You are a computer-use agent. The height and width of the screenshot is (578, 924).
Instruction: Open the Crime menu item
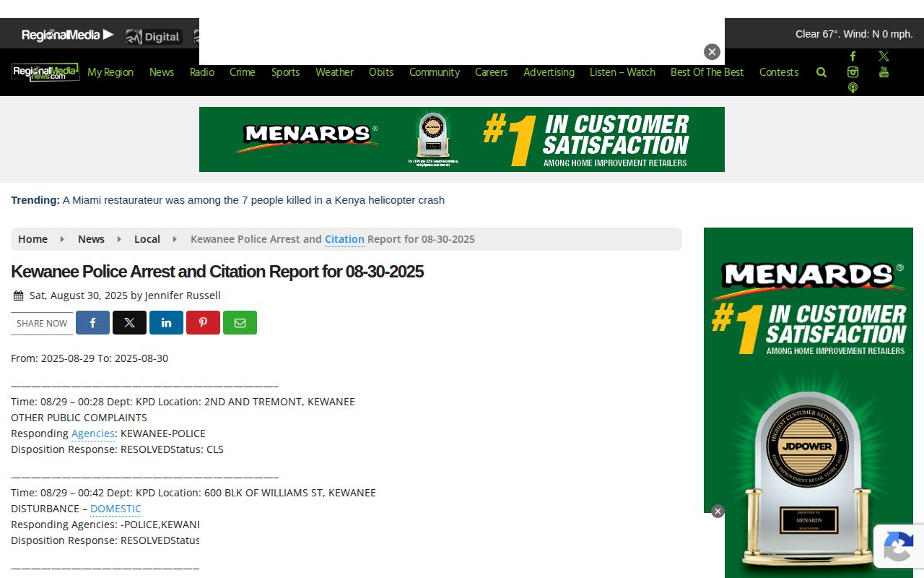(x=243, y=72)
